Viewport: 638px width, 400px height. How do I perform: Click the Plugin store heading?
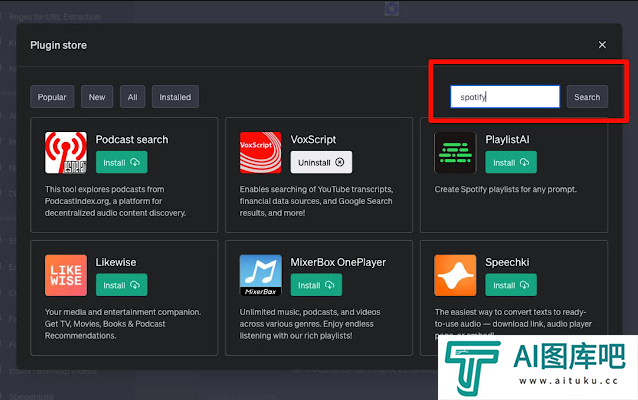59,45
